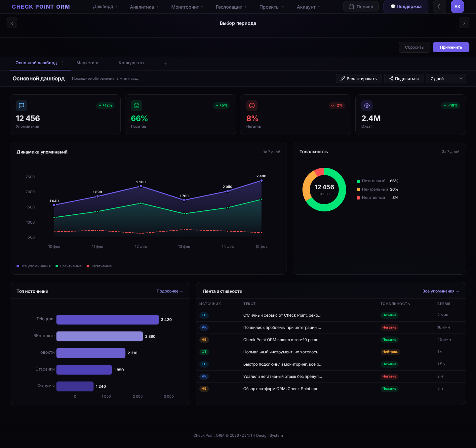
Task: Switch to the Конкуренты tab
Action: [x=131, y=63]
